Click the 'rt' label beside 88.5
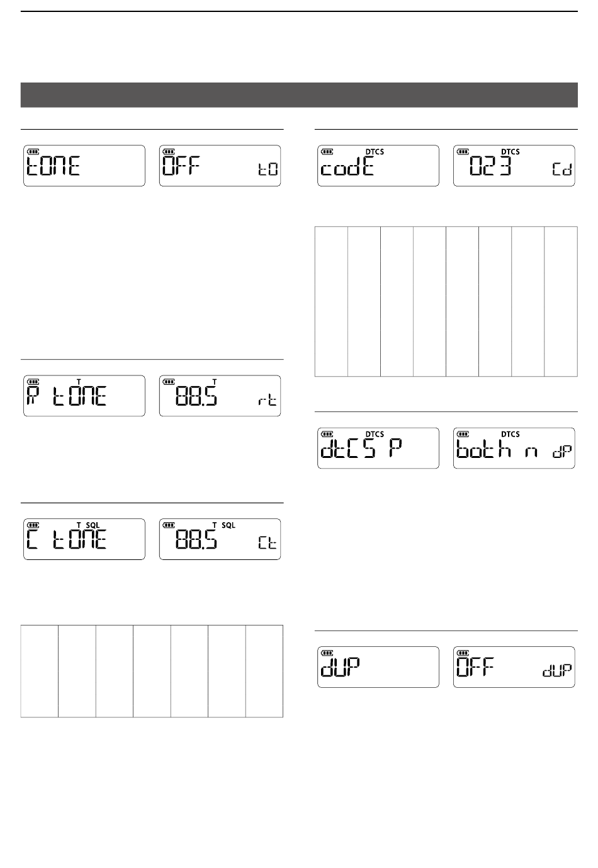The width and height of the screenshot is (598, 868). pos(268,401)
